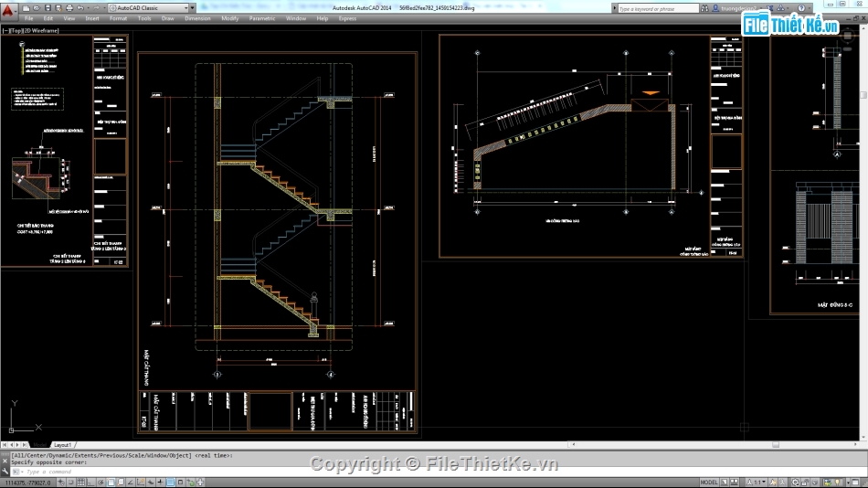Toggle 3D Object Snap in status bar
Image resolution: width=868 pixels, height=488 pixels.
coord(120,483)
